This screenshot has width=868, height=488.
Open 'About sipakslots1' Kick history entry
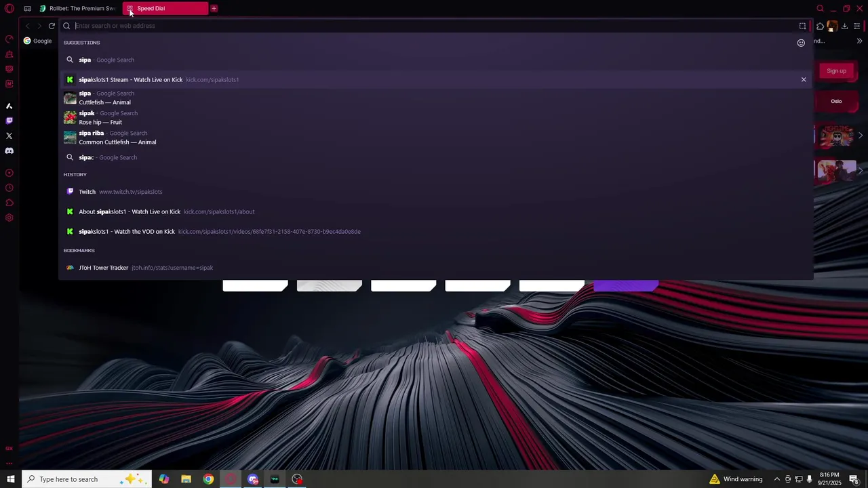click(x=435, y=211)
